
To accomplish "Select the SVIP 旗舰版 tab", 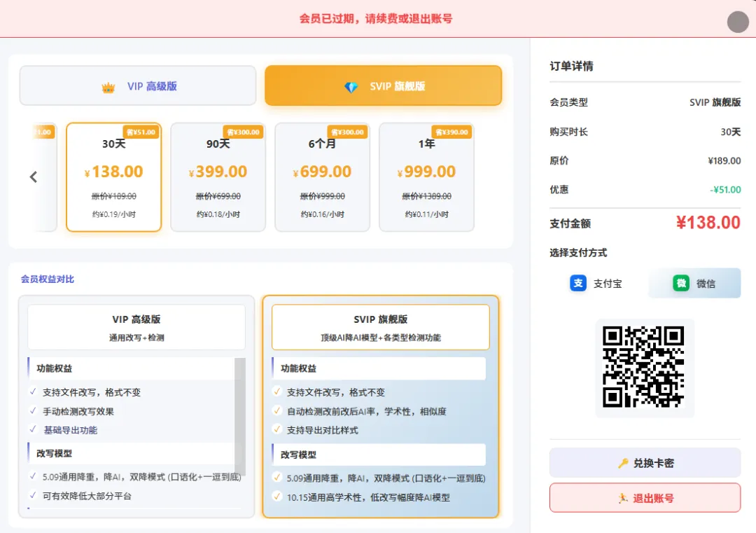I will pyautogui.click(x=384, y=86).
